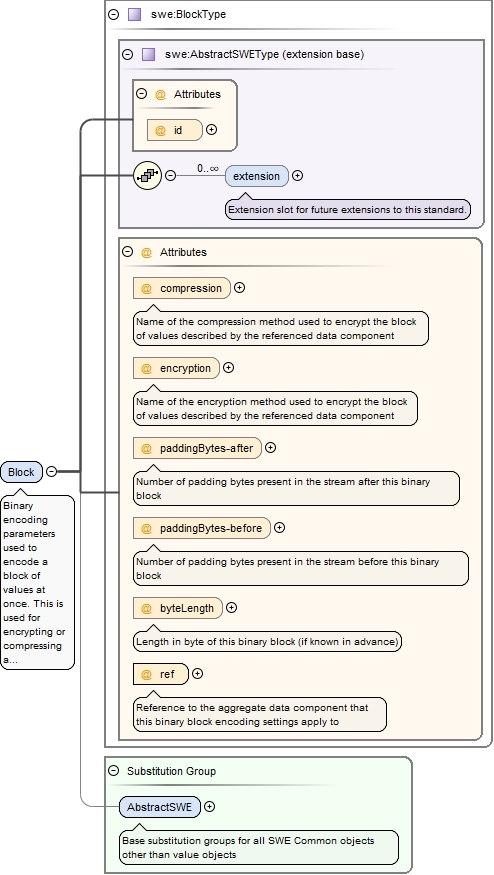Image resolution: width=494 pixels, height=875 pixels.
Task: Expand the paddingBytes-after attribute details
Action: (x=271, y=448)
